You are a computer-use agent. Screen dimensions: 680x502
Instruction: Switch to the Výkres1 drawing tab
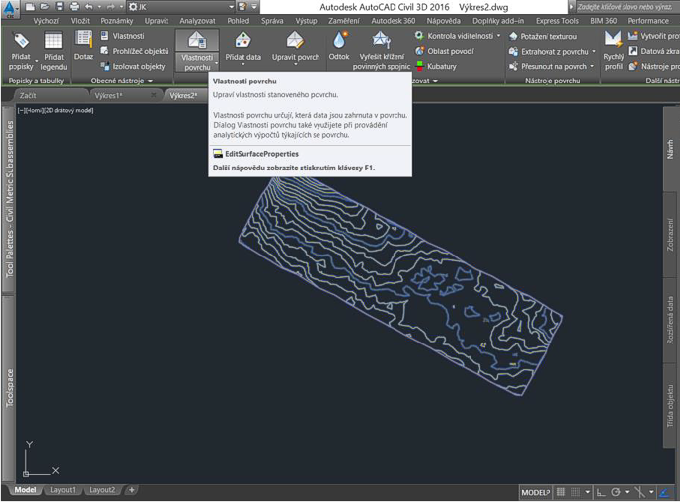108,95
